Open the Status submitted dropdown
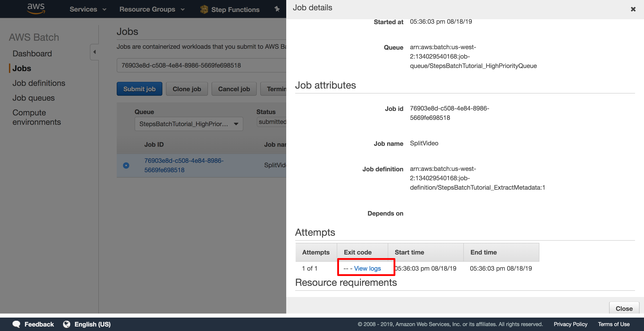The width and height of the screenshot is (644, 331). (x=271, y=122)
